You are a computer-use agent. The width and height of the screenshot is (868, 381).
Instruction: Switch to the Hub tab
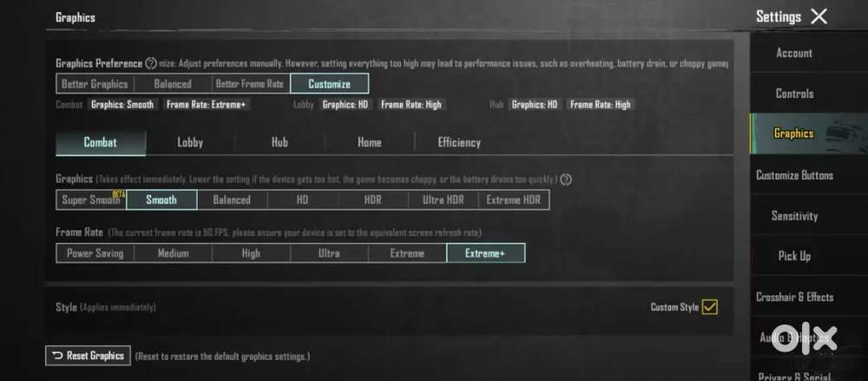[279, 142]
